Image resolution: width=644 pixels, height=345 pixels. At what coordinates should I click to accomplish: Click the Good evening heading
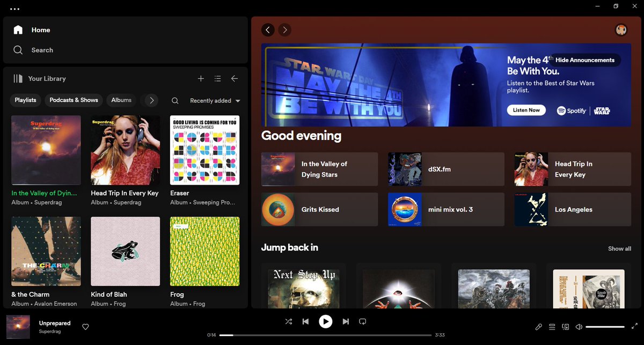pos(301,136)
